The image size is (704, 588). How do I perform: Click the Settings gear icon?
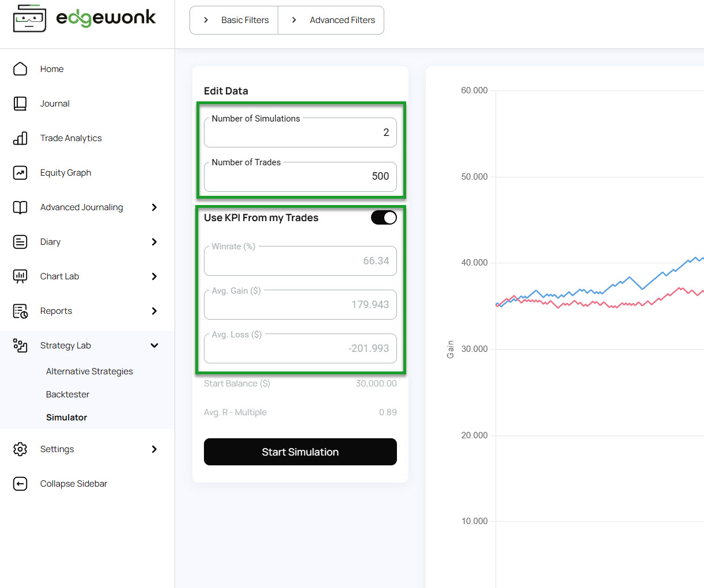pos(20,449)
